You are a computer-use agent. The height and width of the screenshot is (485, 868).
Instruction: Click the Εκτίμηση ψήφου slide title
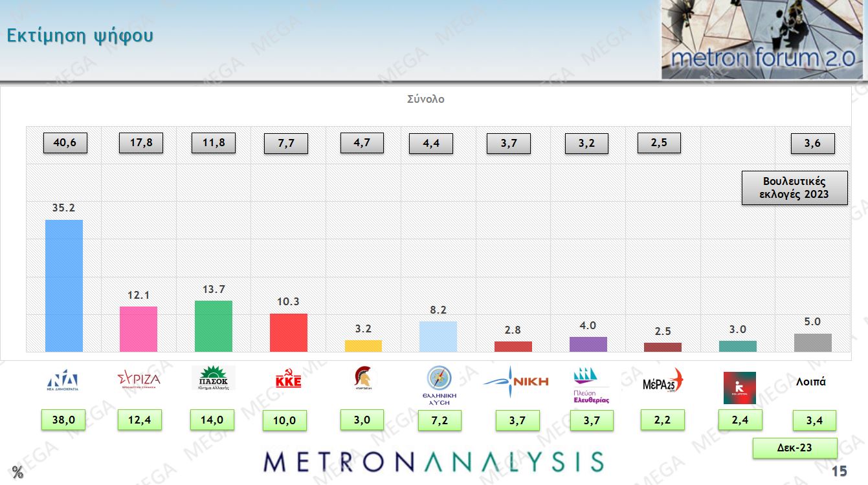[80, 36]
